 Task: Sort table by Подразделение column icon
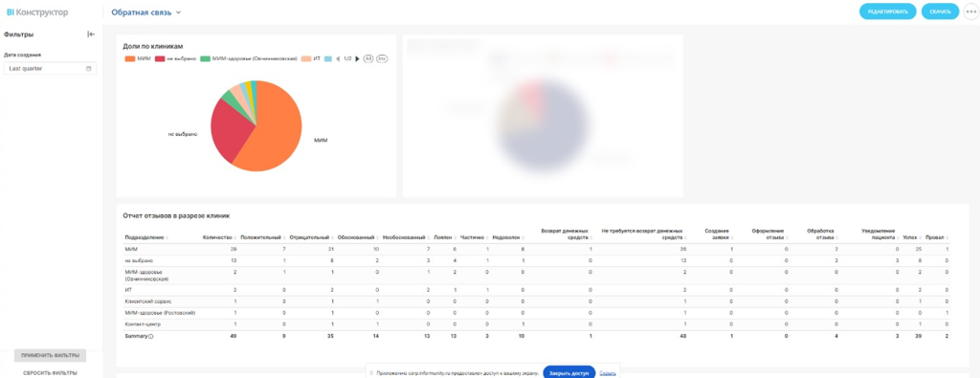(x=167, y=238)
